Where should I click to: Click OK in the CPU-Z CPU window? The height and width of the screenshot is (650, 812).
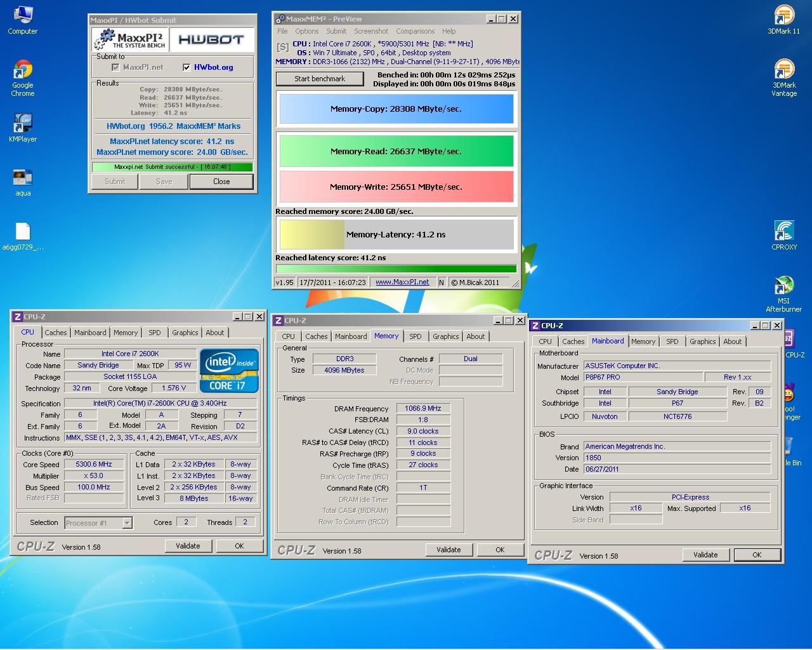(x=239, y=546)
